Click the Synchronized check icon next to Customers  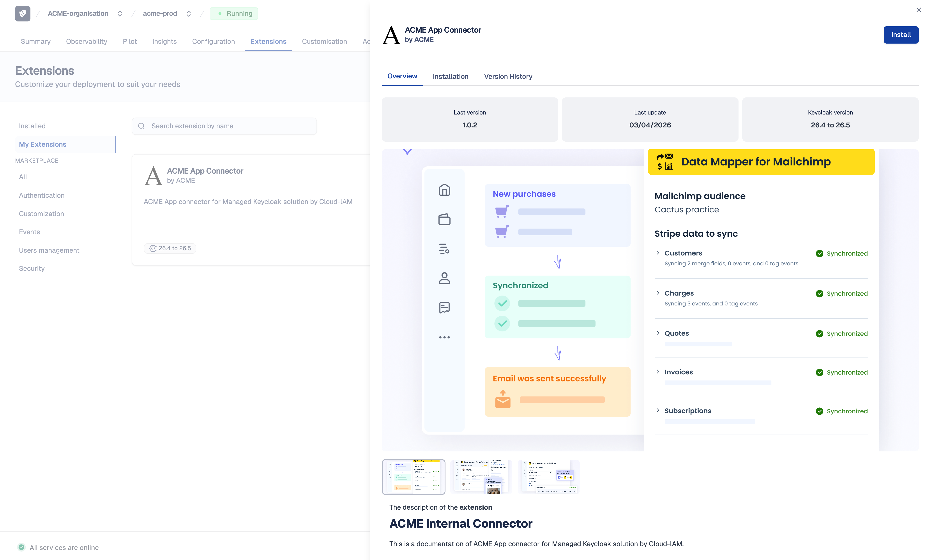click(x=820, y=254)
